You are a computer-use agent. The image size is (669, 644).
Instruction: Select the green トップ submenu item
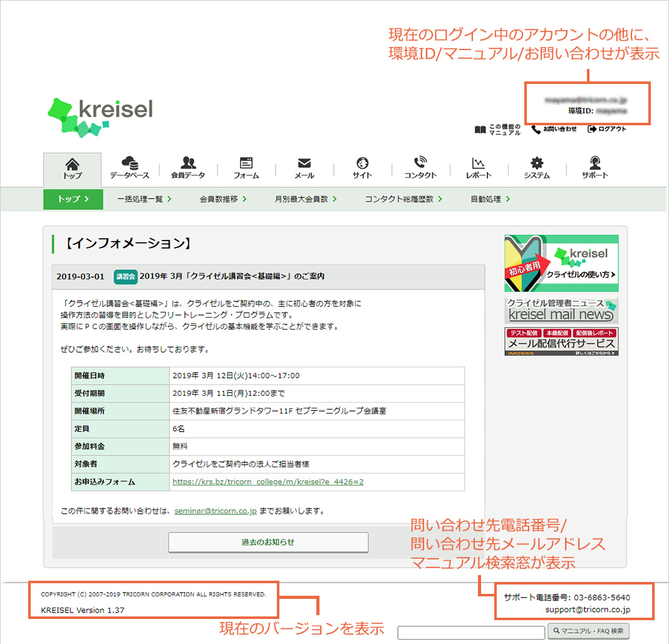73,199
